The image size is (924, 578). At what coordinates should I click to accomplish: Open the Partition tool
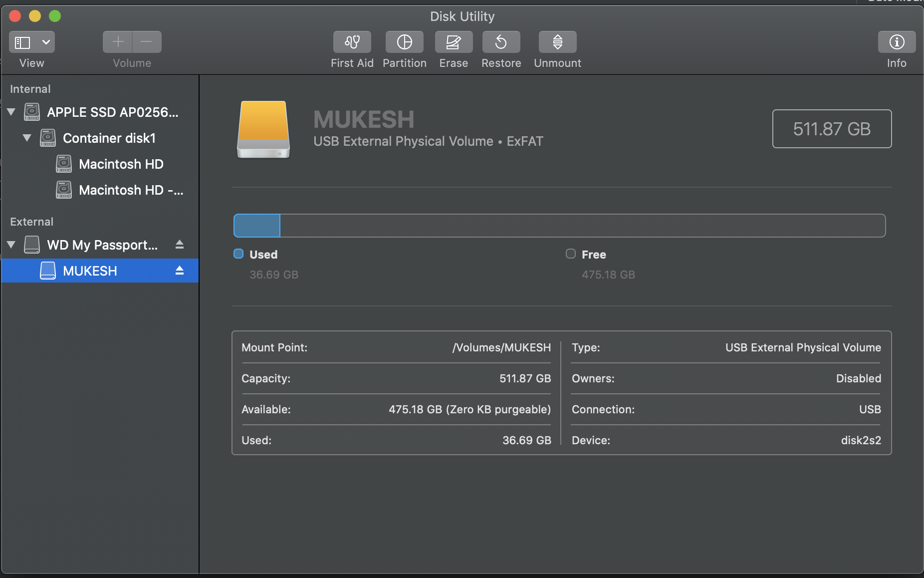click(404, 42)
